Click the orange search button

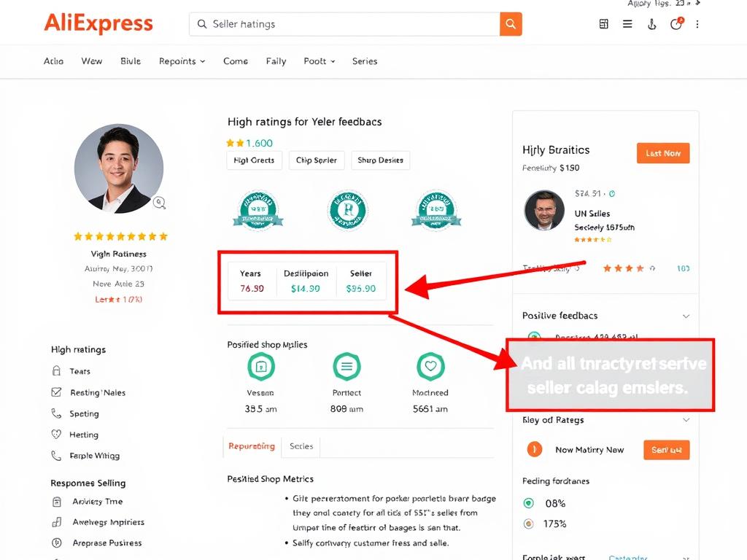511,24
